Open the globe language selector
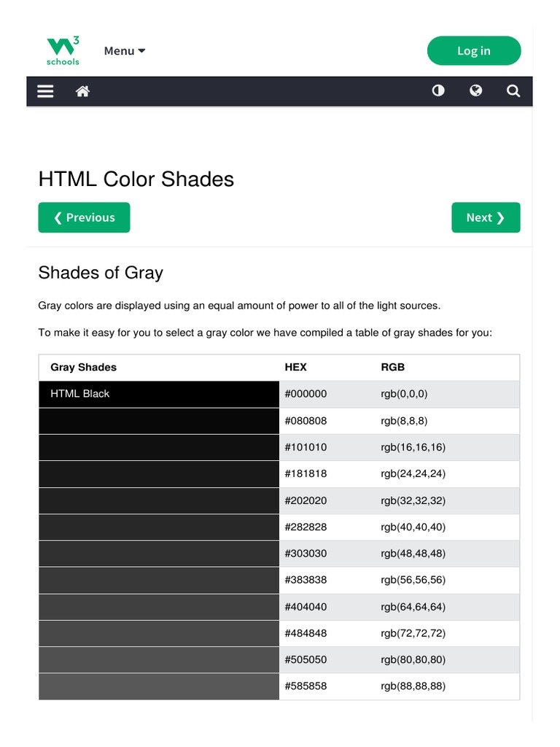Screen dimensions: 560x747 (x=476, y=91)
